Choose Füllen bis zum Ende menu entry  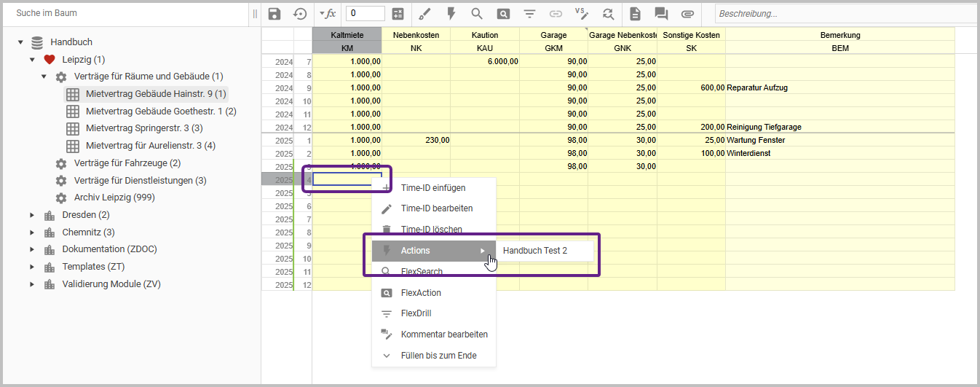(438, 356)
